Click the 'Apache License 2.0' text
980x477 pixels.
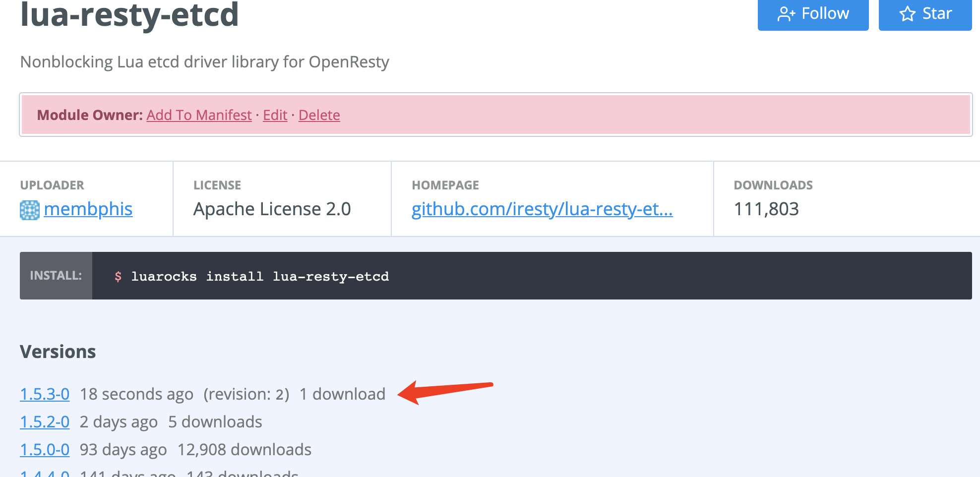point(272,209)
